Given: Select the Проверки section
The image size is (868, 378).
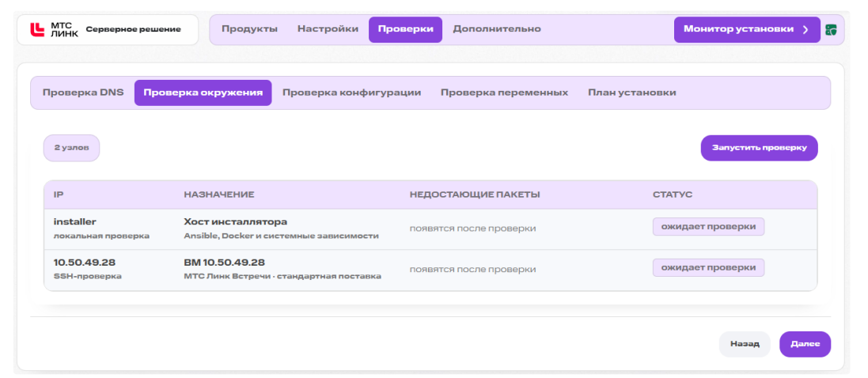Looking at the screenshot, I should click(405, 29).
